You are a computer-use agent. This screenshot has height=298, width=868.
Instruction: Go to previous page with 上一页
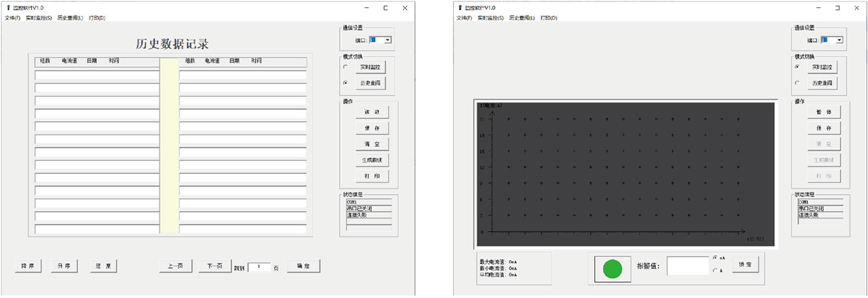click(x=176, y=266)
